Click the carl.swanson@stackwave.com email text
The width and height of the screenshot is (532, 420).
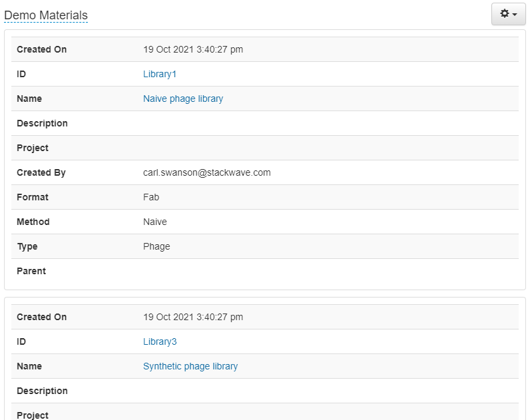pos(207,172)
